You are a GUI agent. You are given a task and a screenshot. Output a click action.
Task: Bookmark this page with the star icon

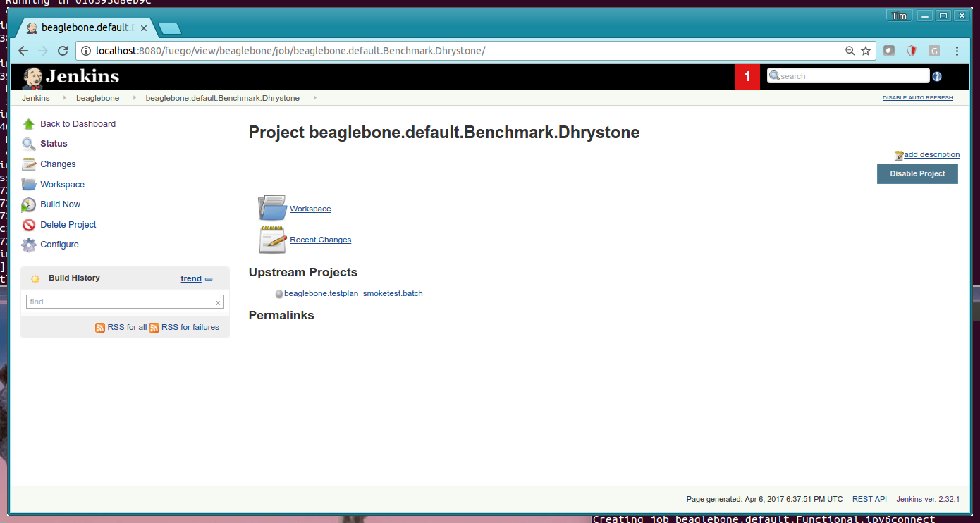(866, 51)
